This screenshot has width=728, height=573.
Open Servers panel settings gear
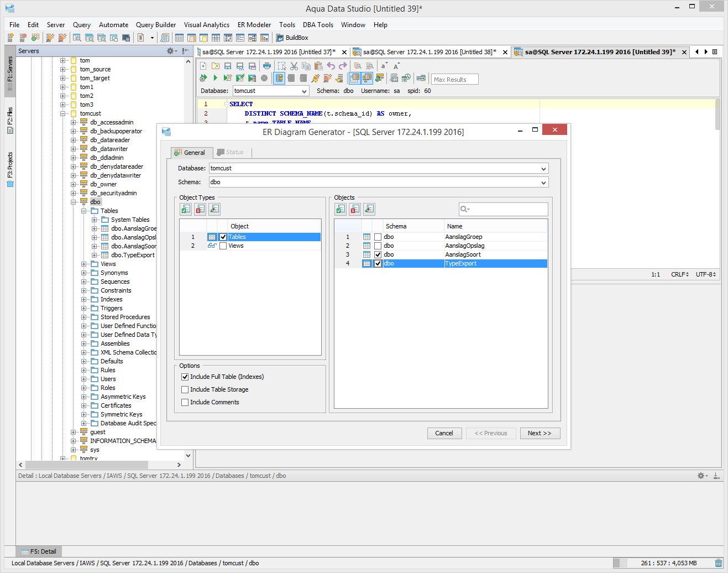coord(171,51)
